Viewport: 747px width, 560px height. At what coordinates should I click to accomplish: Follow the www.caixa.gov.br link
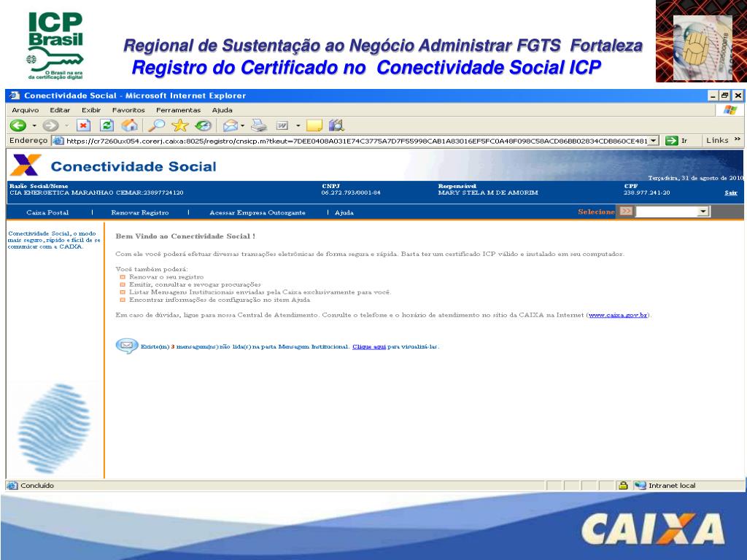pos(618,315)
